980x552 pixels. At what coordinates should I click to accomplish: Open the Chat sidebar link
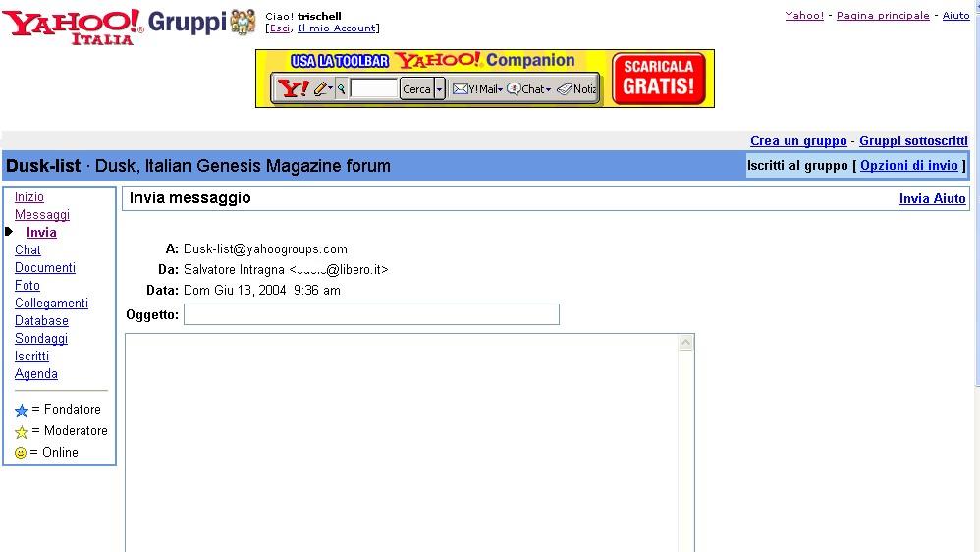coord(27,250)
